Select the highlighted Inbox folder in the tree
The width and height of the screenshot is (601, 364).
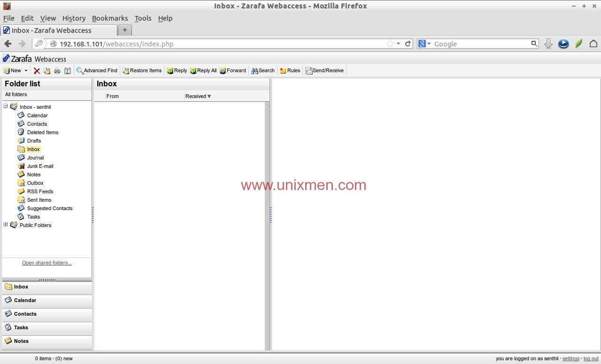pos(33,149)
